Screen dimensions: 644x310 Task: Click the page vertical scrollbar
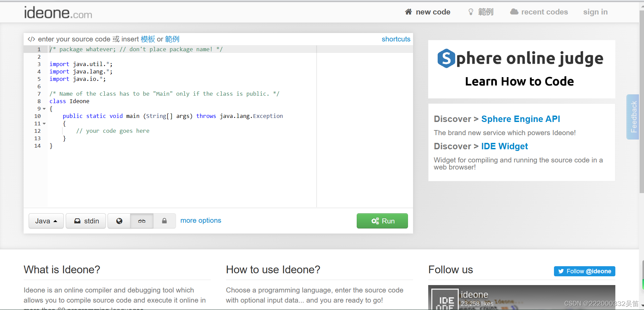(x=641, y=101)
